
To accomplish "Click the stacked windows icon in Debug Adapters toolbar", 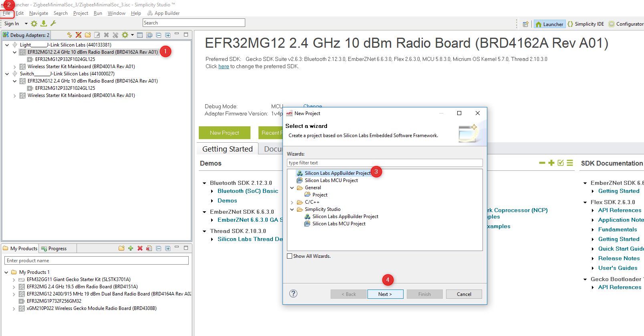I will click(x=149, y=35).
